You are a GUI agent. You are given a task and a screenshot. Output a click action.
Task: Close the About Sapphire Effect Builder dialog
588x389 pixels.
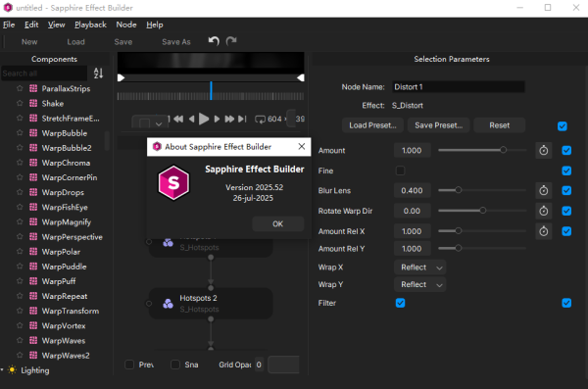pyautogui.click(x=302, y=146)
